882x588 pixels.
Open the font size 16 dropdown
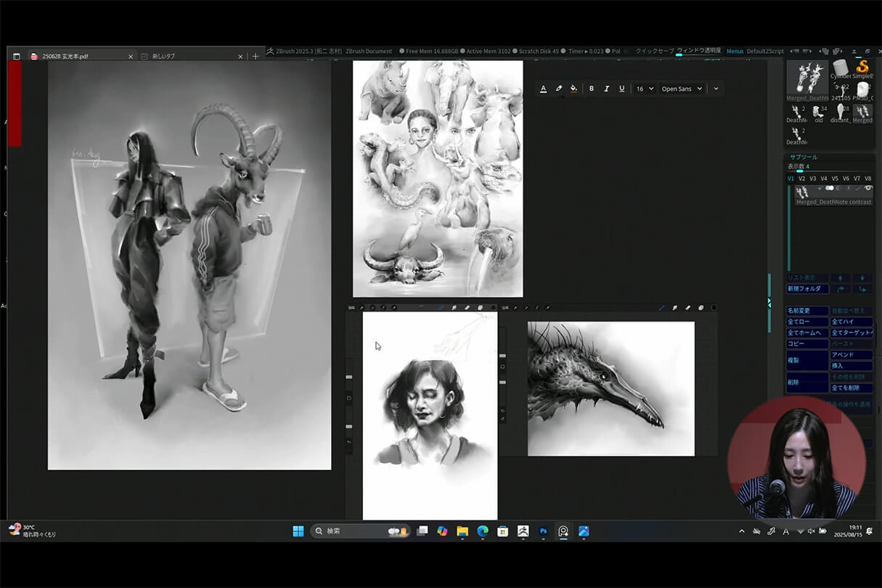[645, 89]
